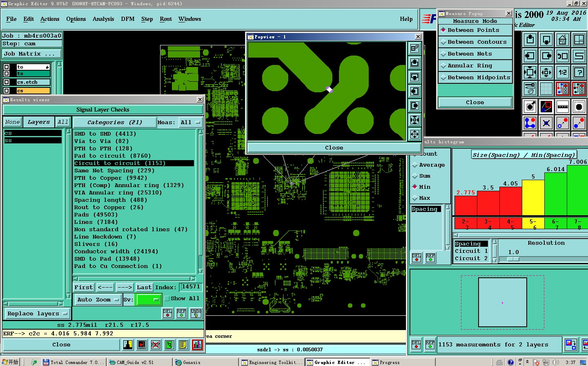This screenshot has width=588, height=366.
Task: Switch to Total Commander in the taskbar
Action: click(x=73, y=362)
